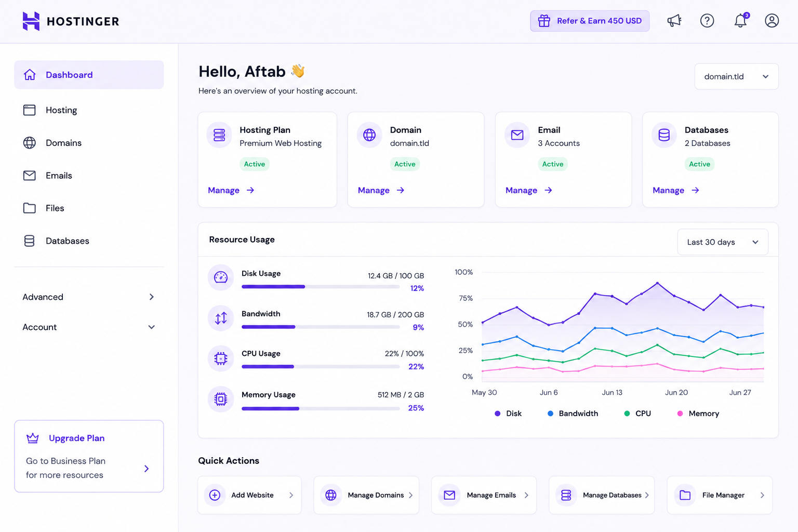Click the Jun 13 label on chart axis
The image size is (798, 532).
tap(612, 392)
